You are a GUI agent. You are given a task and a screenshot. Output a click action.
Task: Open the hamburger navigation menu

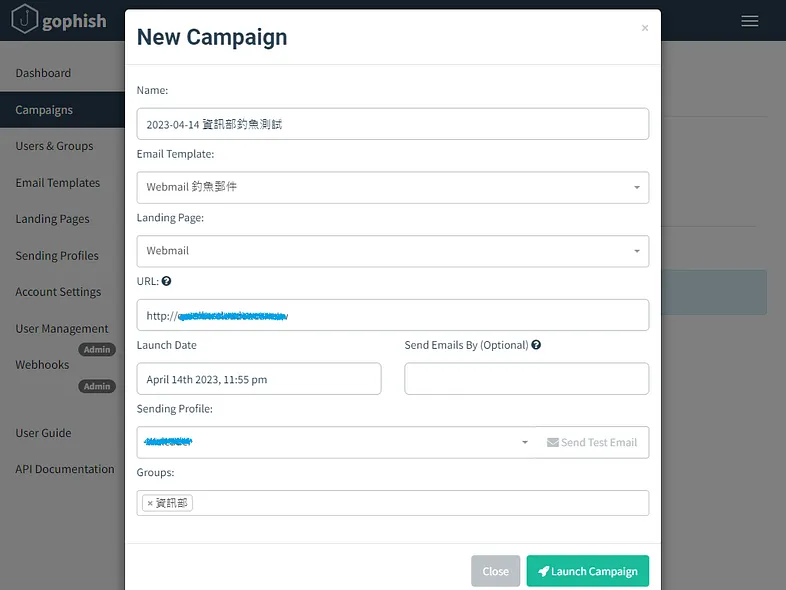(749, 21)
